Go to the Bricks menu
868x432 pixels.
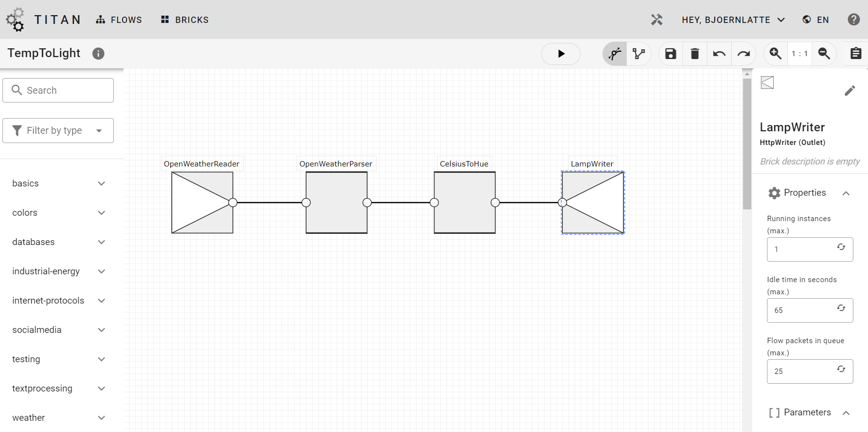pos(185,20)
